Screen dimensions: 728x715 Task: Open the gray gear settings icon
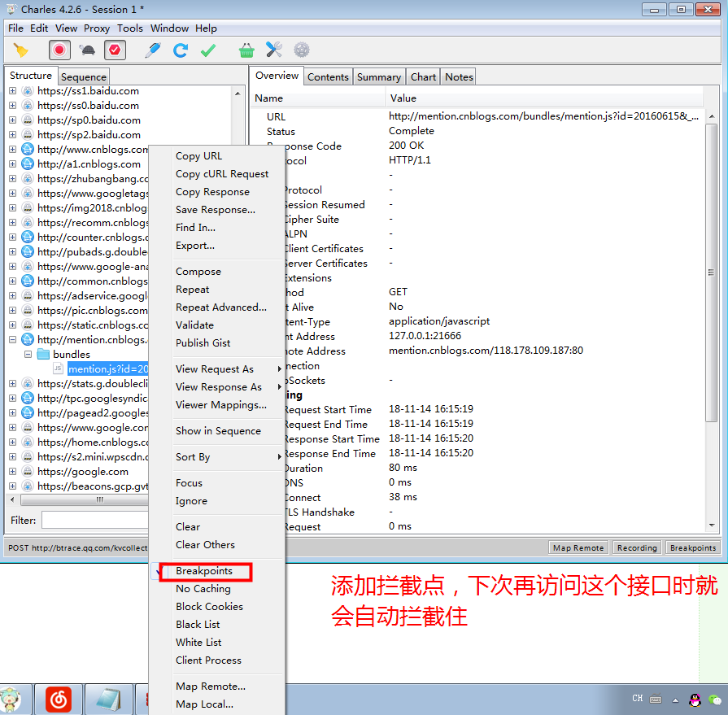302,50
